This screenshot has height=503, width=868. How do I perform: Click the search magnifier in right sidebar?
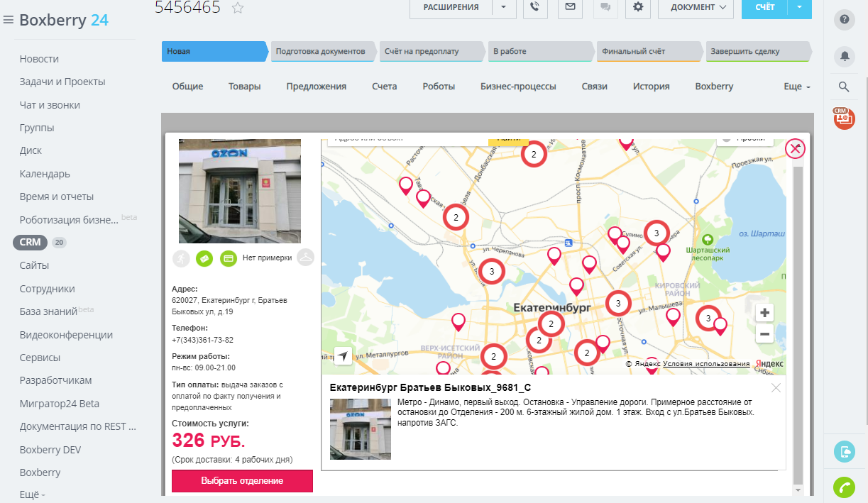tap(844, 87)
